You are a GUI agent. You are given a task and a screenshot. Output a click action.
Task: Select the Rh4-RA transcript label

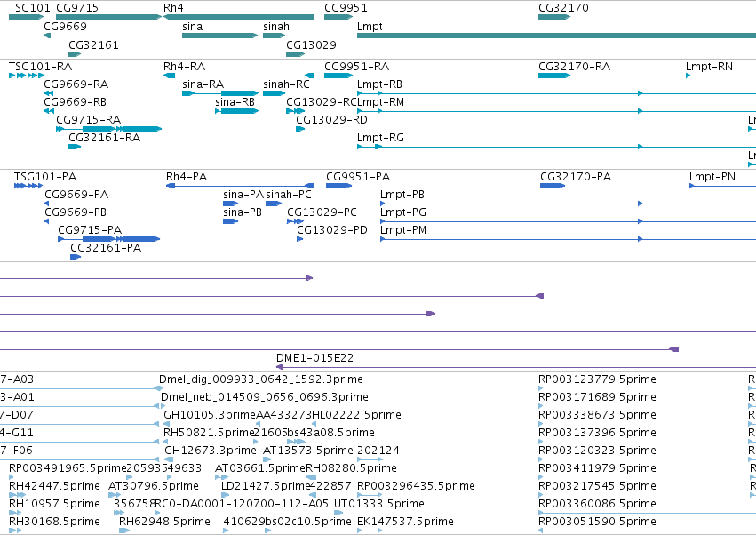184,66
